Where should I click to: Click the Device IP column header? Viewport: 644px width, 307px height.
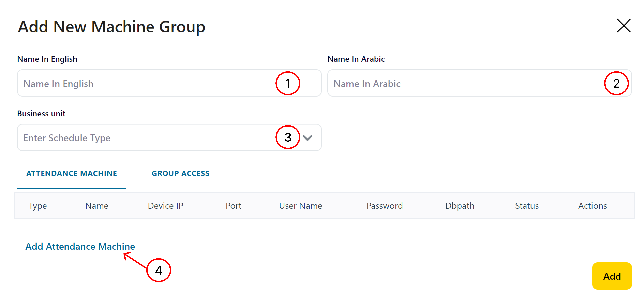pos(166,206)
